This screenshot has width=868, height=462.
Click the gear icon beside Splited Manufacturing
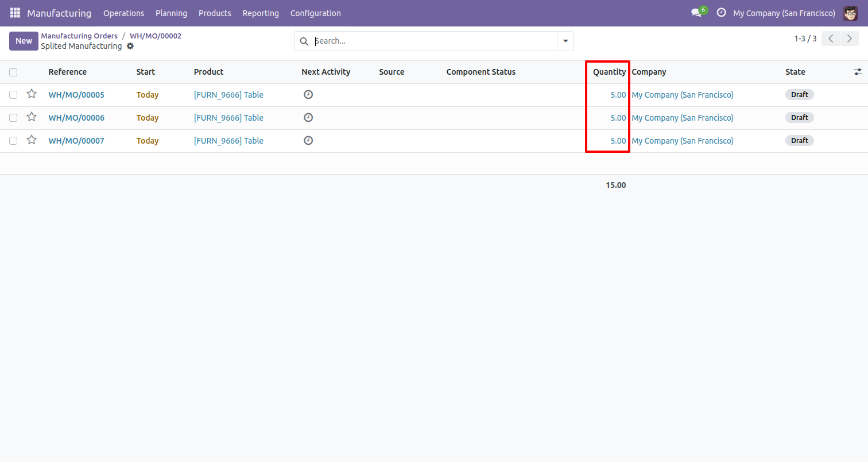pyautogui.click(x=130, y=46)
